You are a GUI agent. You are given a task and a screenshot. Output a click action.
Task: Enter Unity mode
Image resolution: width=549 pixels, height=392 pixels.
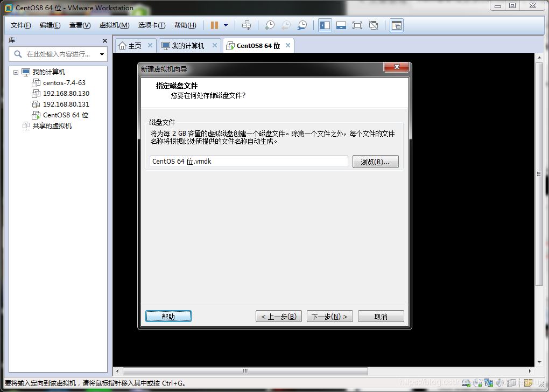click(373, 25)
